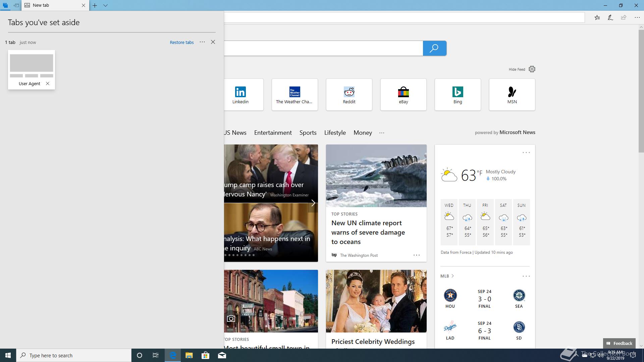Open File Explorer from taskbar
Image resolution: width=644 pixels, height=362 pixels.
pos(189,355)
